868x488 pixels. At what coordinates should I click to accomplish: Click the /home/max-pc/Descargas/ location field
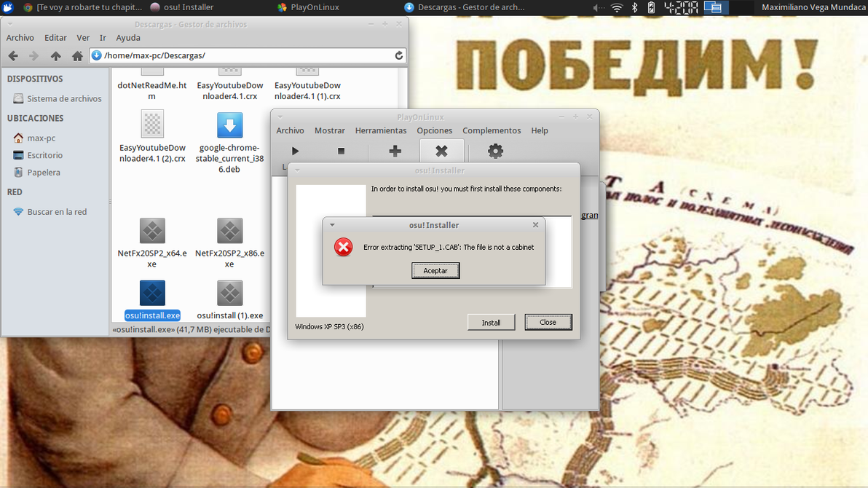pos(248,55)
